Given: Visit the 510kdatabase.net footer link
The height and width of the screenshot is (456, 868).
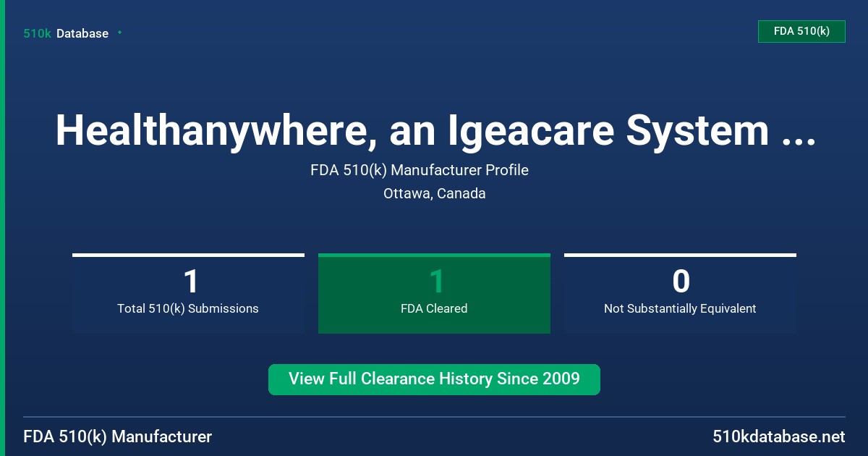Looking at the screenshot, I should [778, 437].
